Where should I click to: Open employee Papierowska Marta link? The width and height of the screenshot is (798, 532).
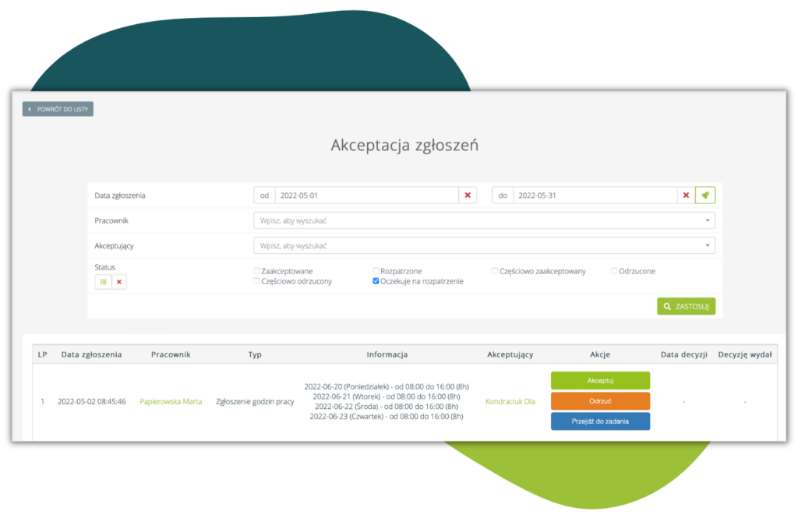coord(171,402)
